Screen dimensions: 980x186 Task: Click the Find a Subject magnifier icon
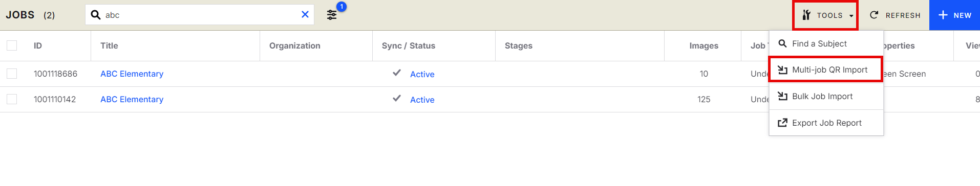pyautogui.click(x=782, y=43)
